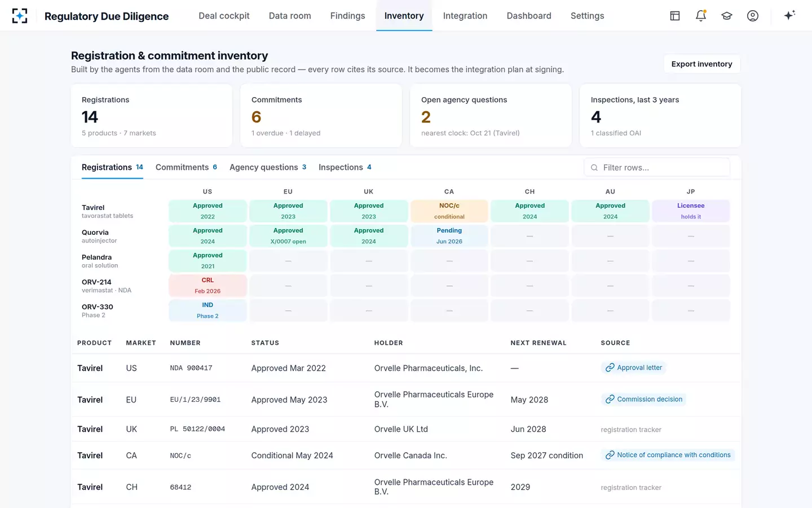The height and width of the screenshot is (508, 812).
Task: Click the Export inventory button
Action: [702, 64]
